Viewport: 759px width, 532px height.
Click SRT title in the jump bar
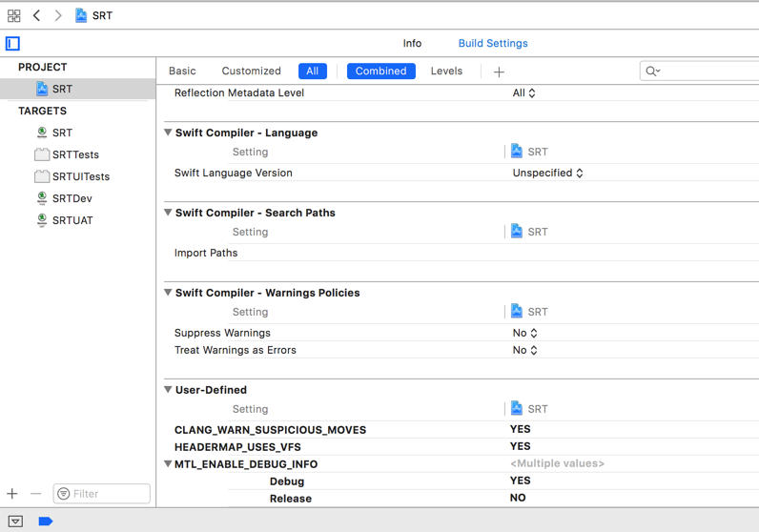[102, 15]
